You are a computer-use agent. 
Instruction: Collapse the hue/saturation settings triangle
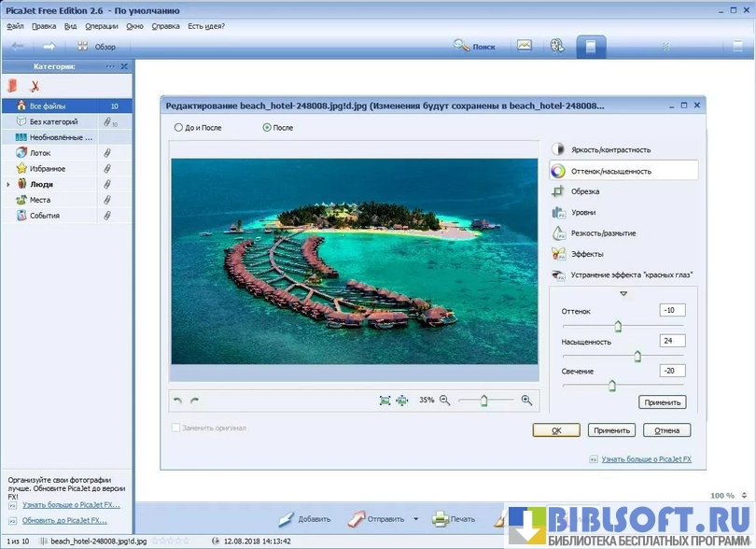tap(623, 293)
